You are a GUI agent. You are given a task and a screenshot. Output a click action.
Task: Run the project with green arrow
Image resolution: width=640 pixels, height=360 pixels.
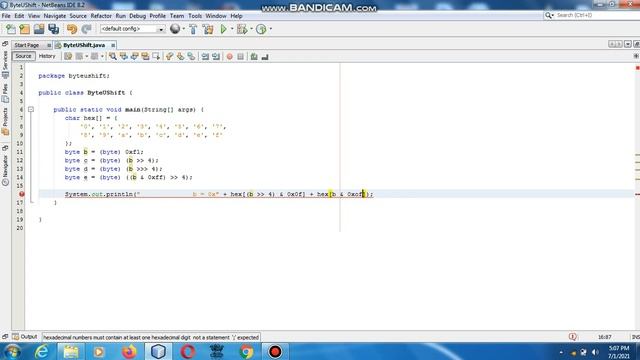pos(223,29)
